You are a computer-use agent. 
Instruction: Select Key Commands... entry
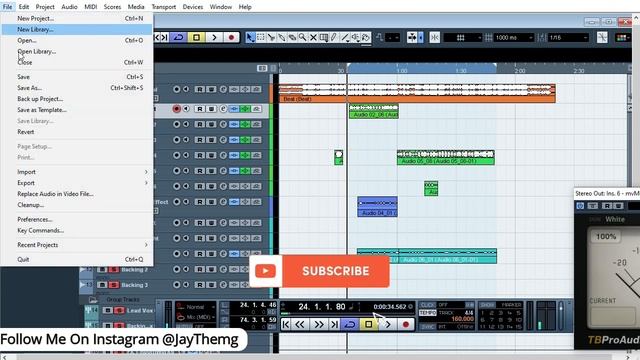pos(78,230)
